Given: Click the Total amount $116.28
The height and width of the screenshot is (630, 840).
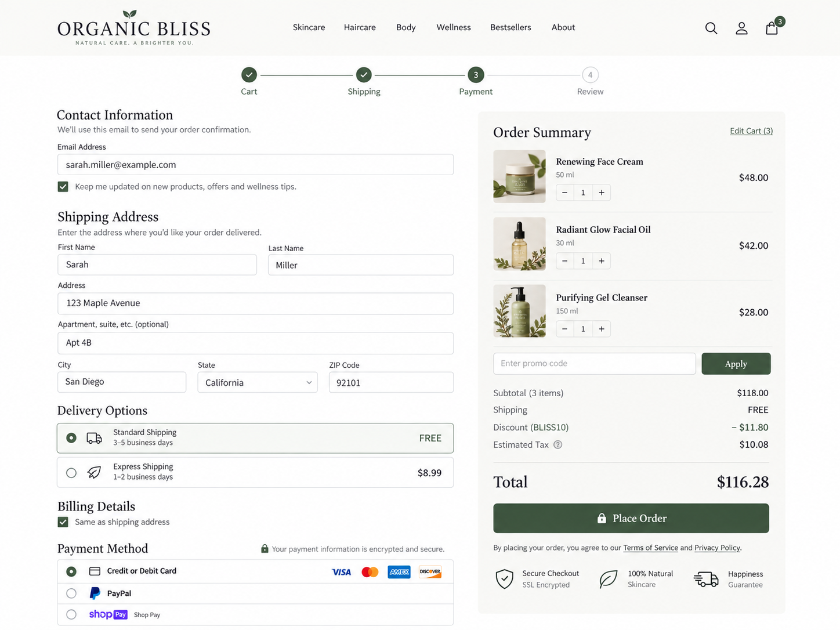Looking at the screenshot, I should pyautogui.click(x=743, y=482).
